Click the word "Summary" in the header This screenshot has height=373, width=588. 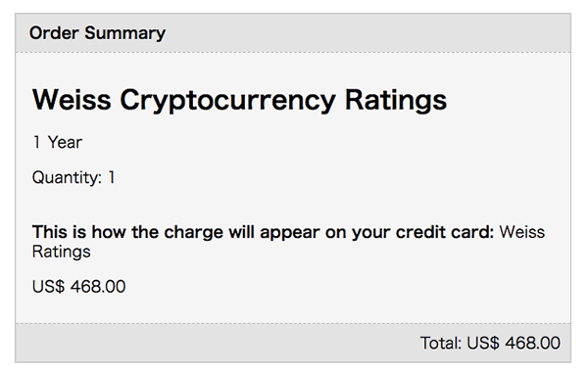(x=124, y=34)
